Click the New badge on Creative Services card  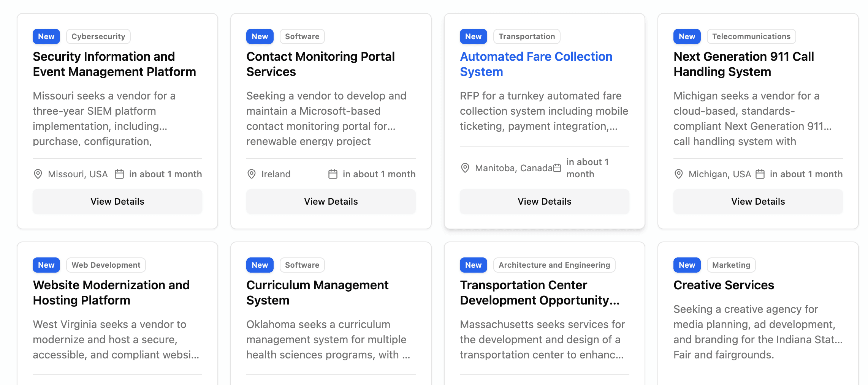(687, 265)
